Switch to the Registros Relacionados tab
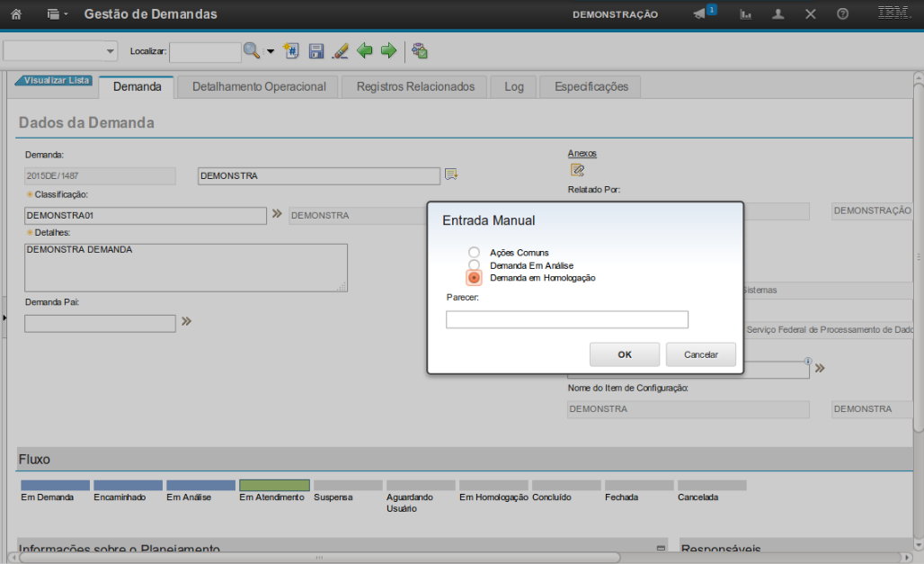The height and width of the screenshot is (564, 924). [x=414, y=86]
